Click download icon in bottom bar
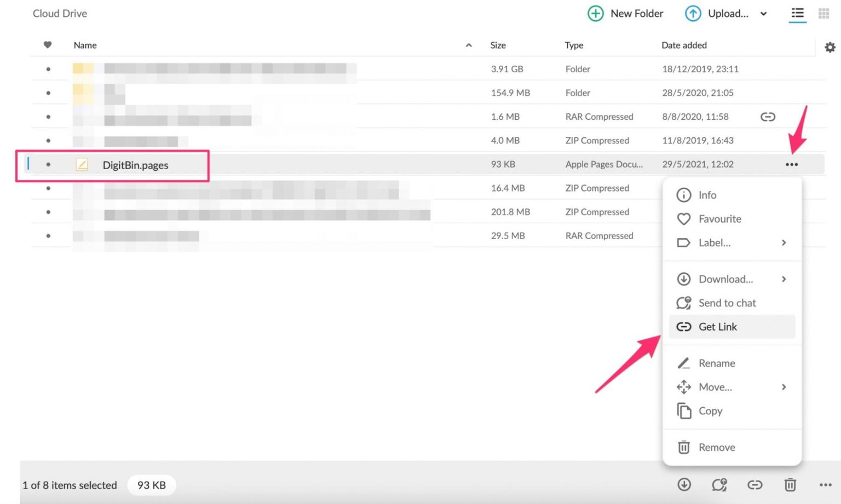Image resolution: width=841 pixels, height=504 pixels. tap(684, 484)
